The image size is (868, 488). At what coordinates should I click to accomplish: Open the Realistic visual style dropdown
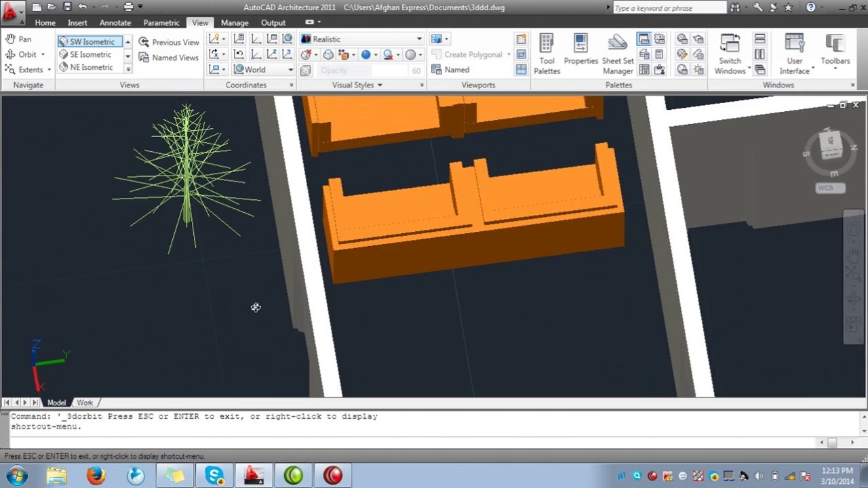(361, 39)
